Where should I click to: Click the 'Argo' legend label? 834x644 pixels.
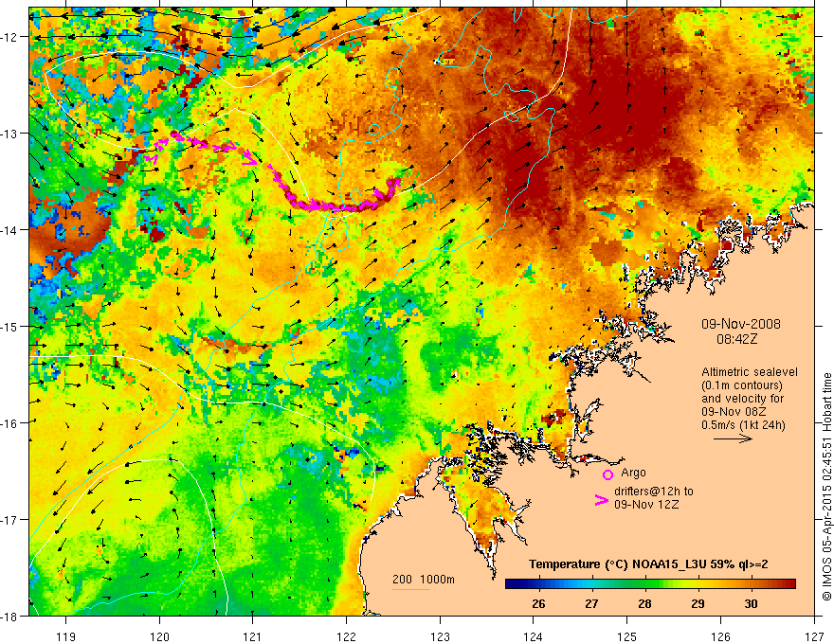633,473
